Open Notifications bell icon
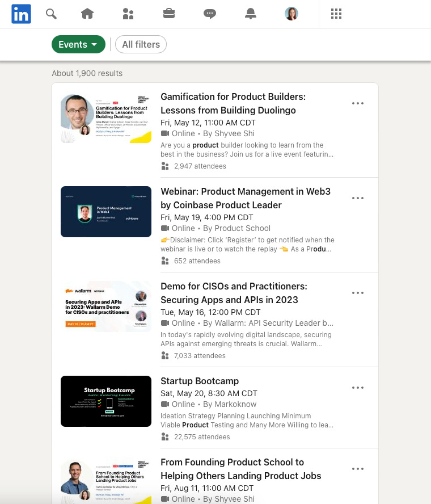This screenshot has height=504, width=431. tap(251, 14)
